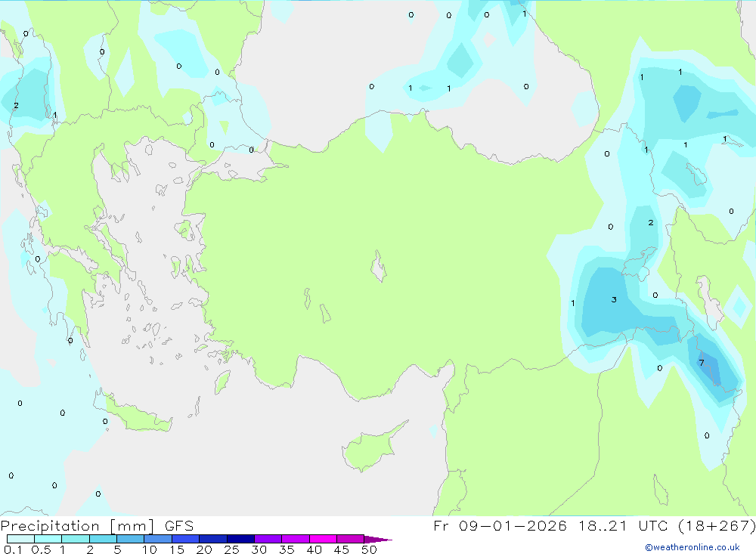This screenshot has height=554, width=756.
Task: Pick the legend swatch between 30 and 35
Action: [x=268, y=539]
